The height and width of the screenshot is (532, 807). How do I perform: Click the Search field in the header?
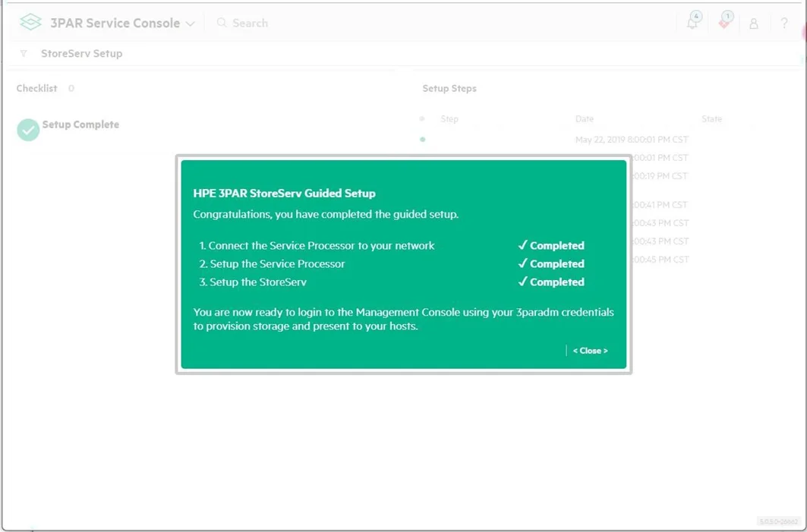click(250, 24)
